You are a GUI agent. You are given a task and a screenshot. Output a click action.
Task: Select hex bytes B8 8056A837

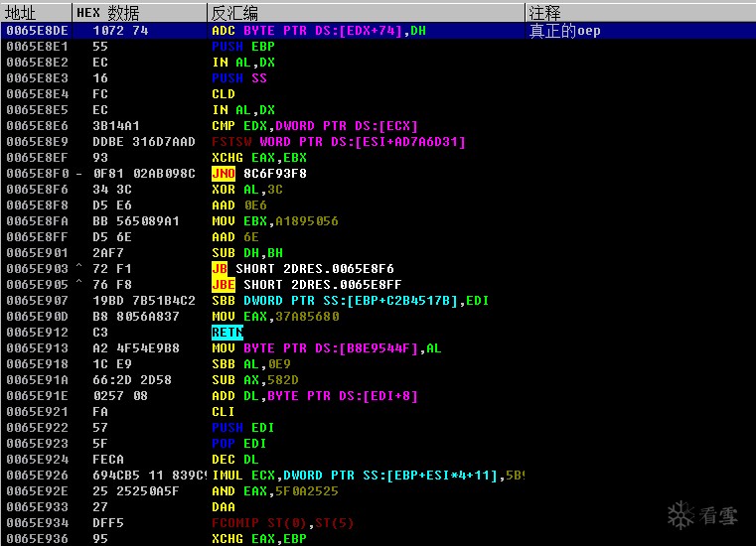click(x=136, y=317)
